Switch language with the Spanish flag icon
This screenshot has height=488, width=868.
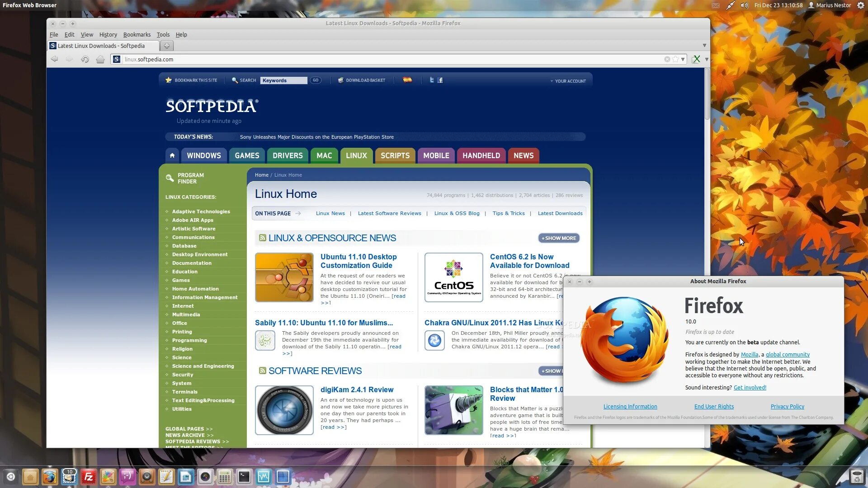coord(407,80)
